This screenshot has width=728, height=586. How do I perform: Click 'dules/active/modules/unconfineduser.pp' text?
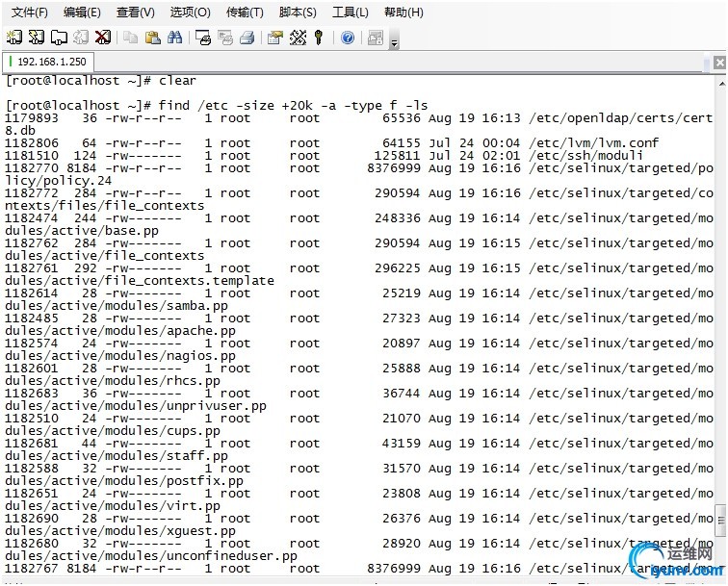151,556
